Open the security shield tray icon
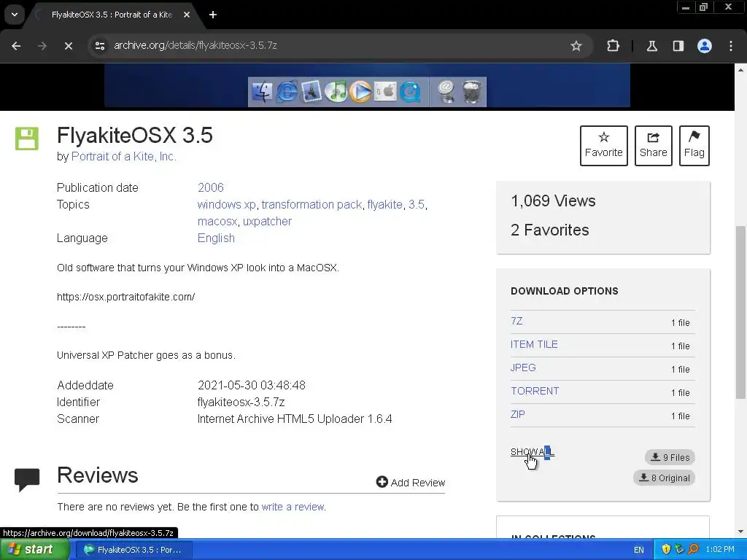This screenshot has width=747, height=560. tap(666, 550)
